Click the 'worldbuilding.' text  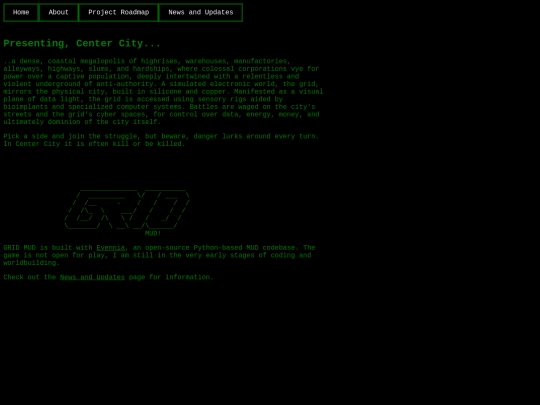(32, 263)
